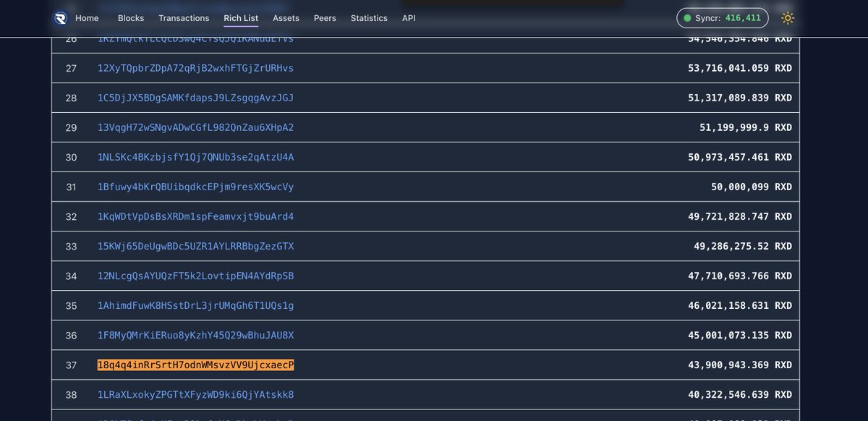The image size is (868, 421).
Task: Click rank number 33
Action: pos(71,246)
